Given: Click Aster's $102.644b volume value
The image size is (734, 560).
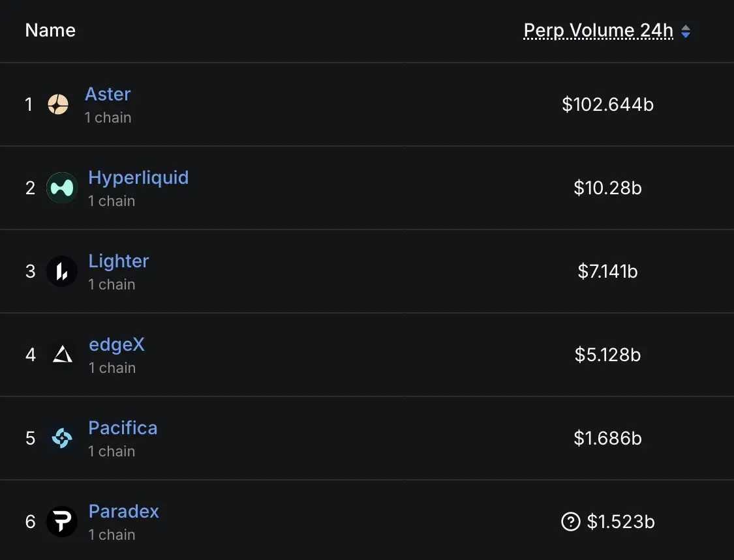Looking at the screenshot, I should tap(607, 104).
